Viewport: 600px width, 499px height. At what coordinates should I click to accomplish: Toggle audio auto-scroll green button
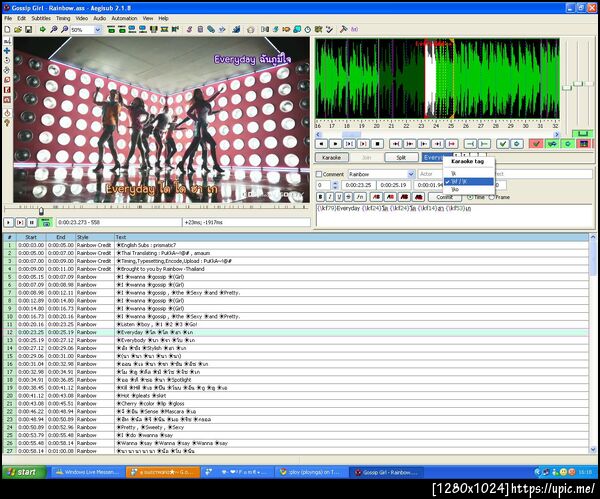click(568, 144)
